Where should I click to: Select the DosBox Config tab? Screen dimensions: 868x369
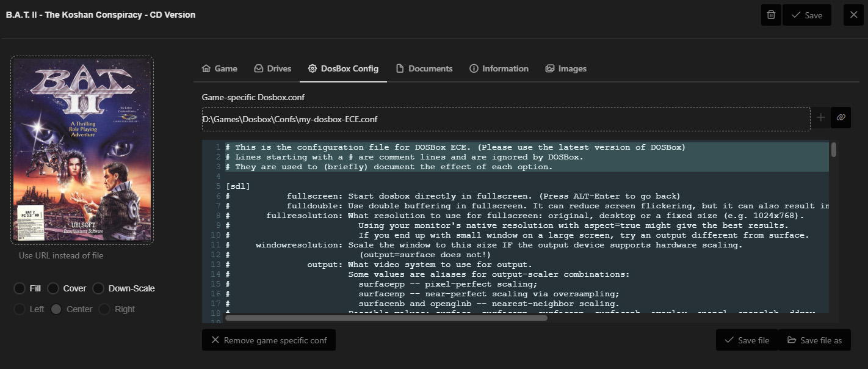coord(343,68)
